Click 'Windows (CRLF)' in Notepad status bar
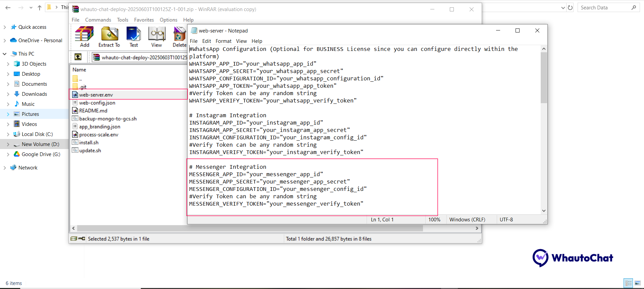644x289 pixels. pos(467,220)
